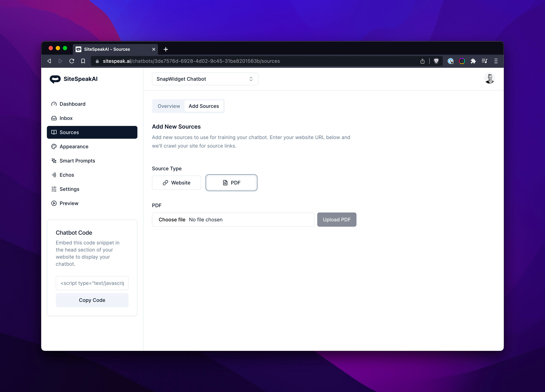This screenshot has width=545, height=392.
Task: Open the user avatar menu
Action: pos(489,78)
